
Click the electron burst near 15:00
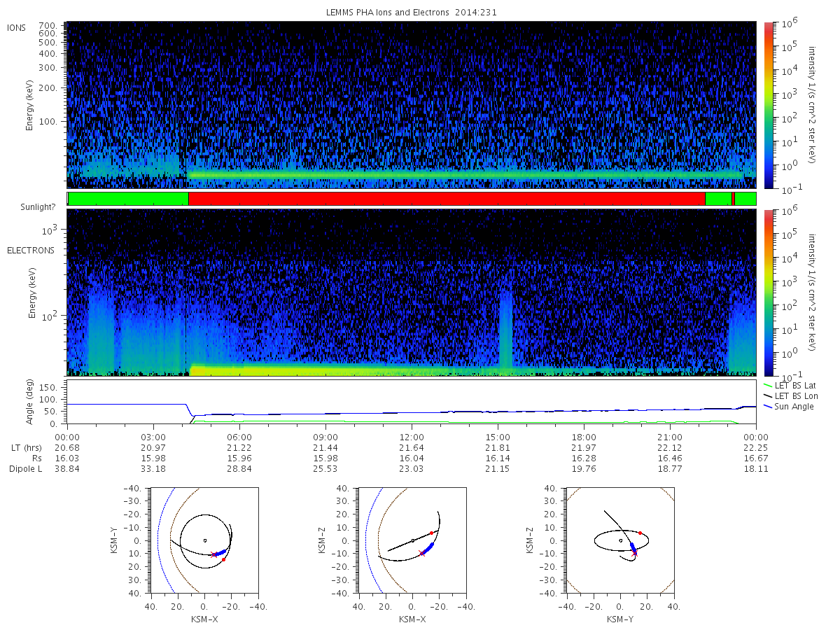click(505, 329)
